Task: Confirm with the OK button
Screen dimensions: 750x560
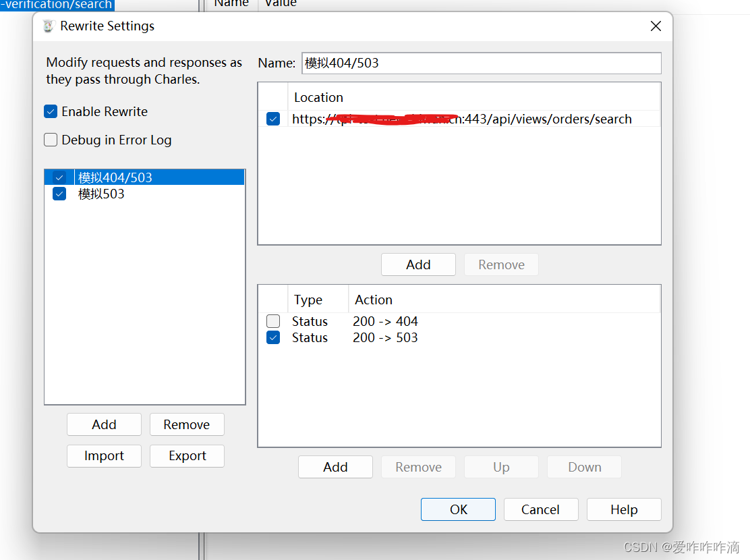Action: [x=458, y=509]
